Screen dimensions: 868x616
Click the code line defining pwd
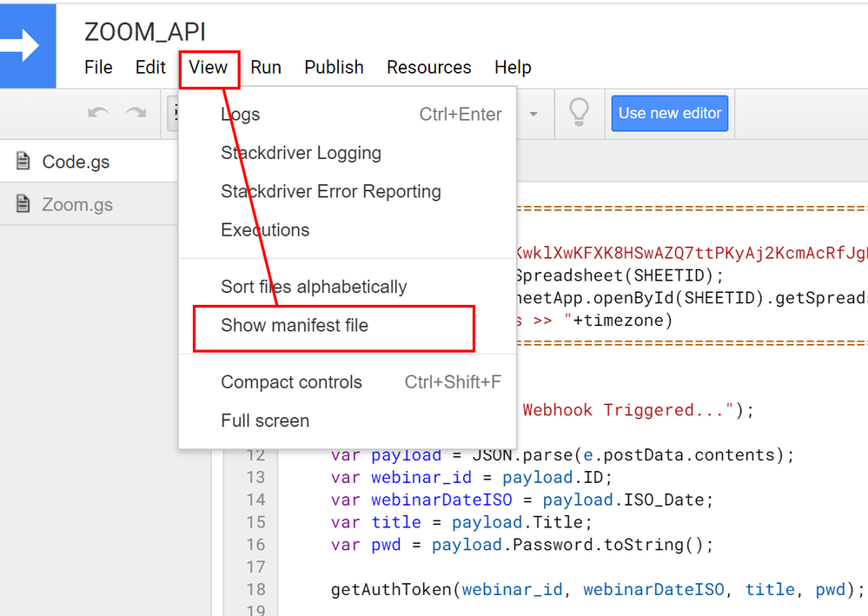point(522,545)
